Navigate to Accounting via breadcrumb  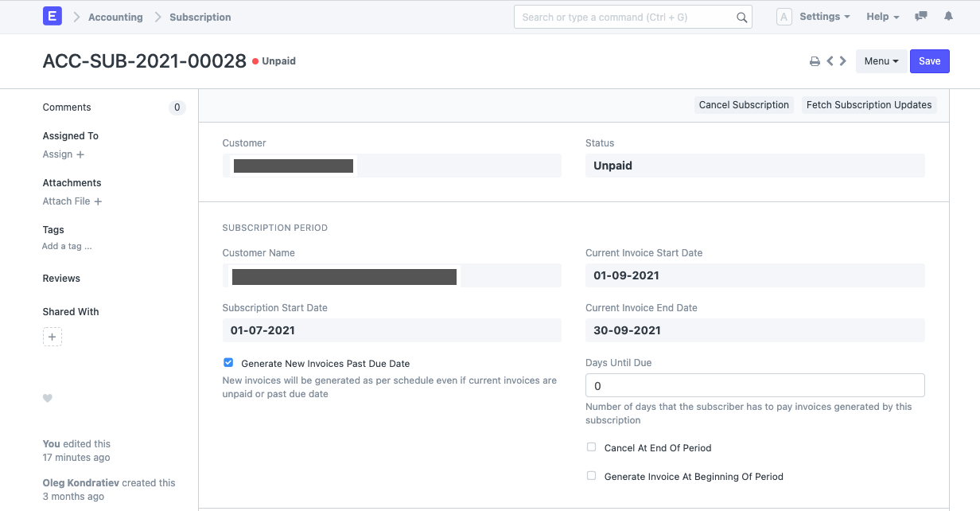point(115,16)
